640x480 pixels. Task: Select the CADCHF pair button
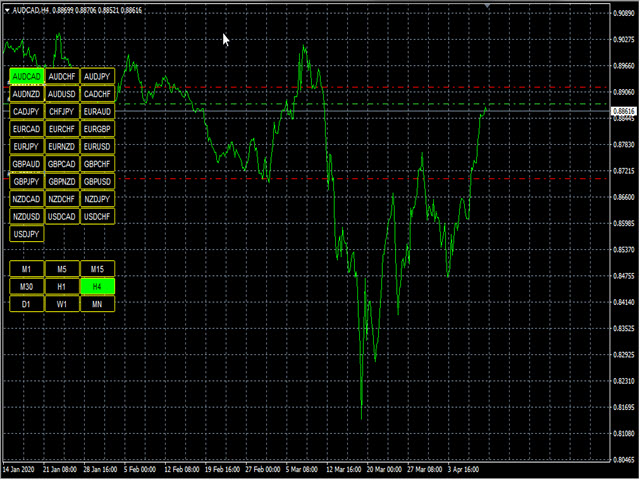pos(98,94)
